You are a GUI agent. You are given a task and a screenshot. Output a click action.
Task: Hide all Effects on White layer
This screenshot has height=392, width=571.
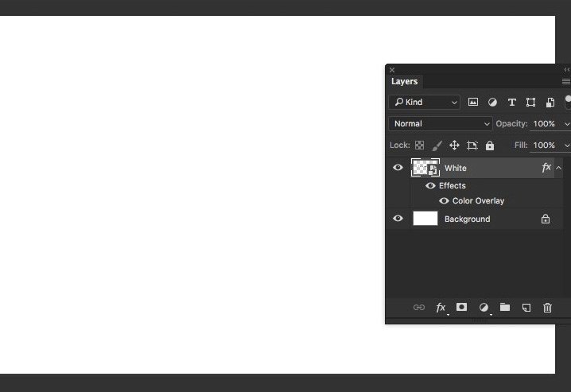430,185
